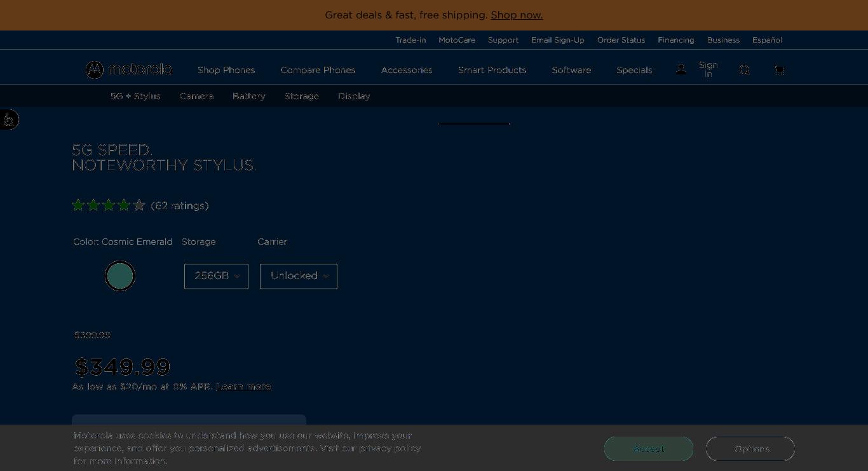Open the shopping cart icon

[779, 70]
